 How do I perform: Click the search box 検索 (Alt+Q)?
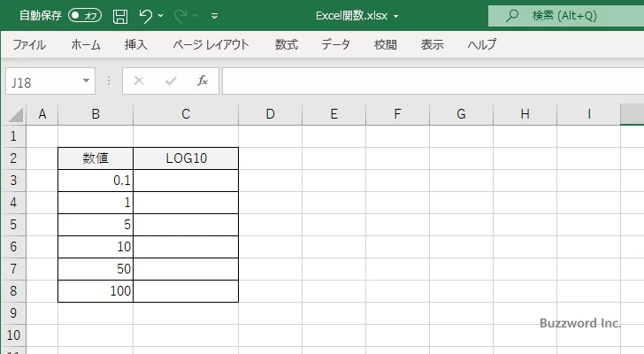[566, 16]
